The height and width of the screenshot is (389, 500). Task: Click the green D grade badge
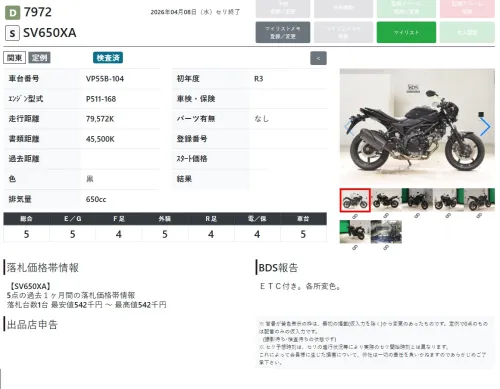[x=12, y=13]
